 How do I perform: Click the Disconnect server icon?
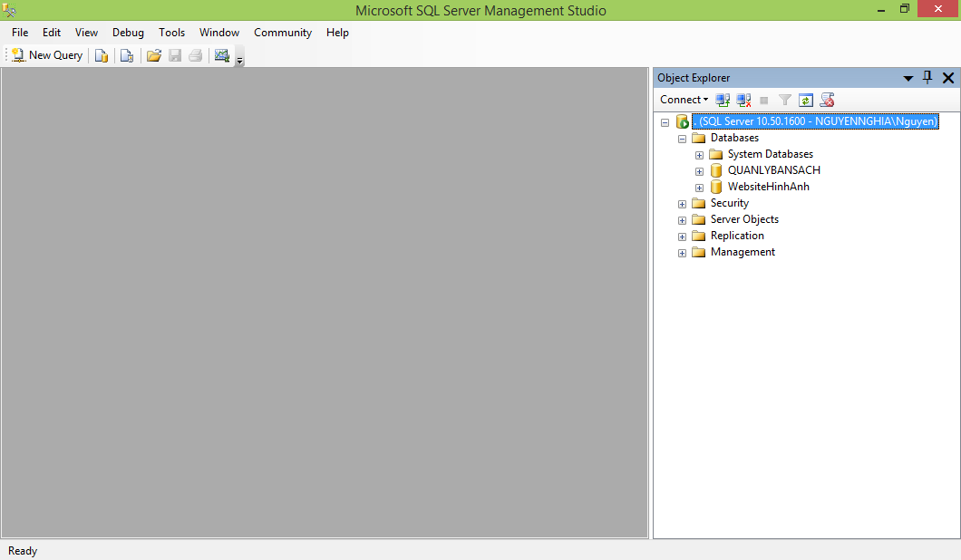[x=743, y=100]
